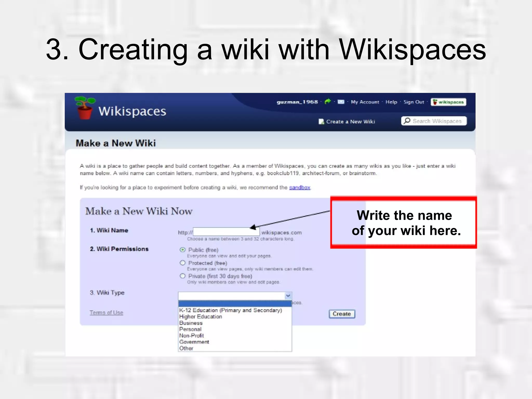Open the guzman_1968 username link
532x399 pixels.
tap(297, 102)
